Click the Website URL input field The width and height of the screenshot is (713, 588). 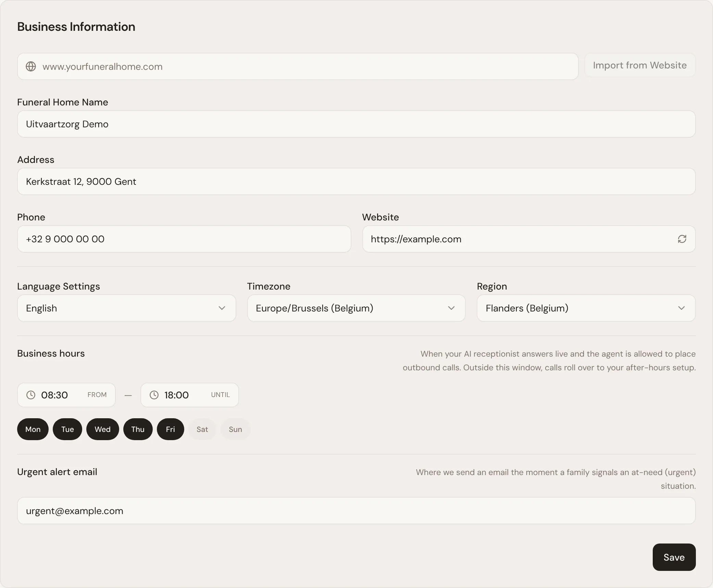click(529, 239)
